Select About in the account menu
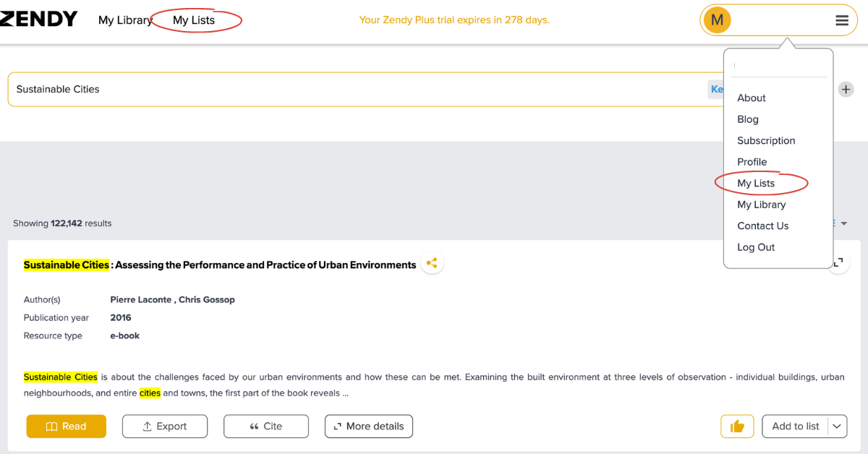This screenshot has height=454, width=868. click(752, 98)
